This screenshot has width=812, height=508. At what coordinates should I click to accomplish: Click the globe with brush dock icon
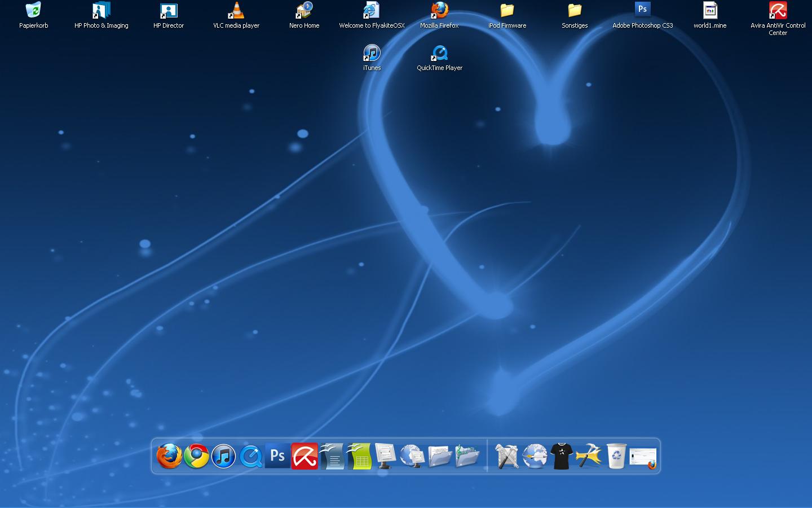pyautogui.click(x=534, y=456)
